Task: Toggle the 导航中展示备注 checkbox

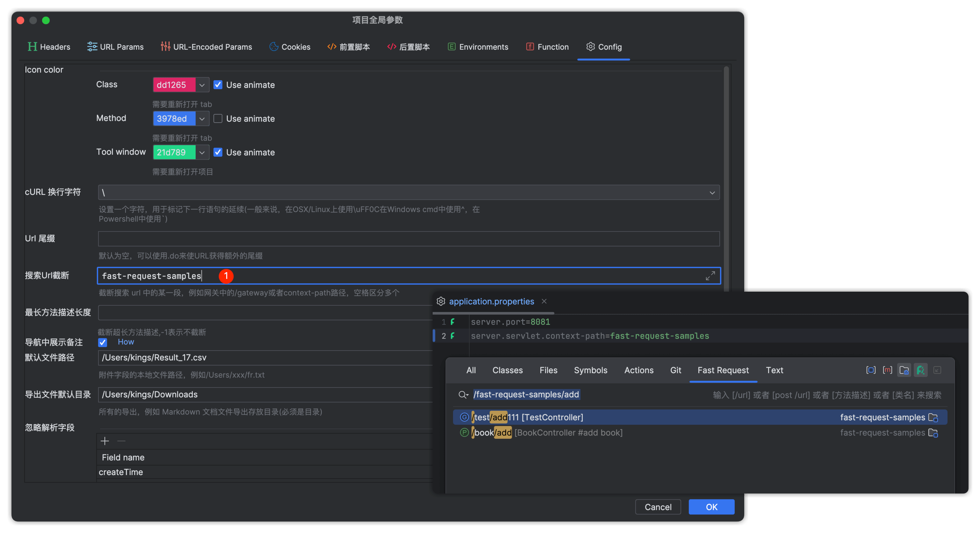Action: pyautogui.click(x=103, y=342)
